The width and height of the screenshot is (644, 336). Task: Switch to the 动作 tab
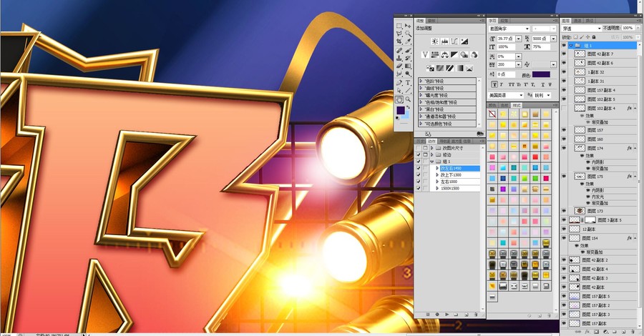(431, 142)
